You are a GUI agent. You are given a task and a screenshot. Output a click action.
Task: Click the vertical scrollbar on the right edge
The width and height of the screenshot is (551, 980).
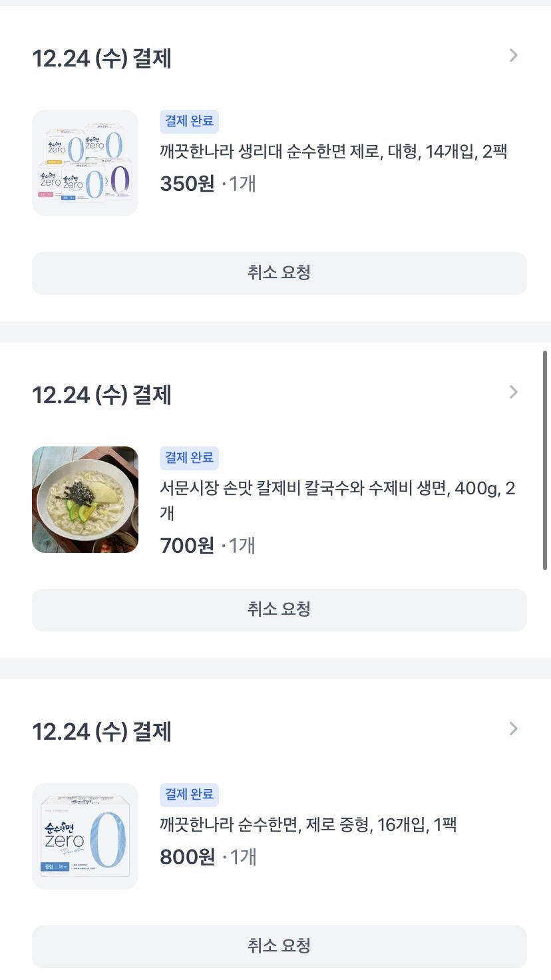pos(546,459)
